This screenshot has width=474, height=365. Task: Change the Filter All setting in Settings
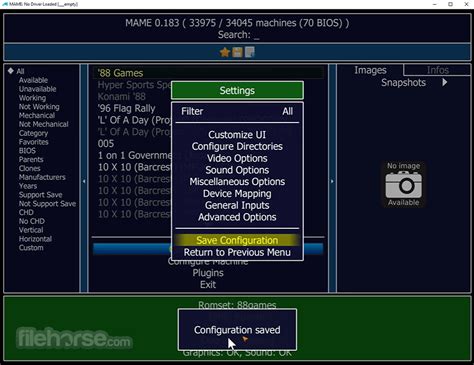coord(237,111)
